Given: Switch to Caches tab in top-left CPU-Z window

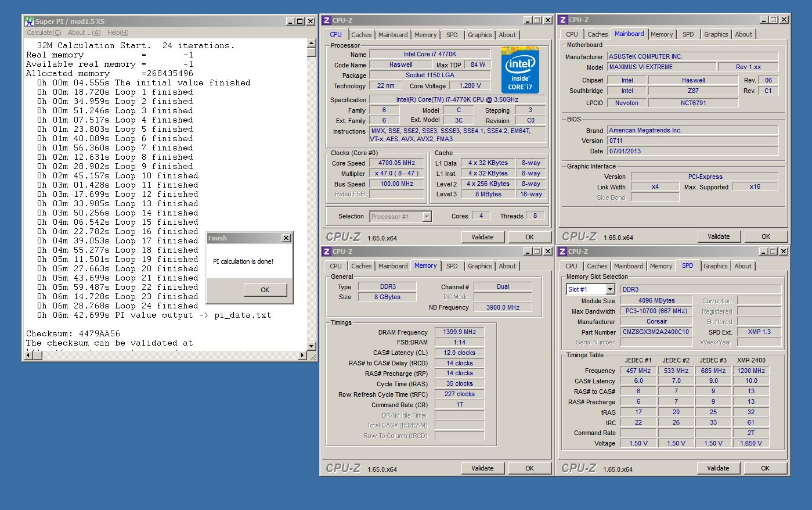Looking at the screenshot, I should 361,35.
